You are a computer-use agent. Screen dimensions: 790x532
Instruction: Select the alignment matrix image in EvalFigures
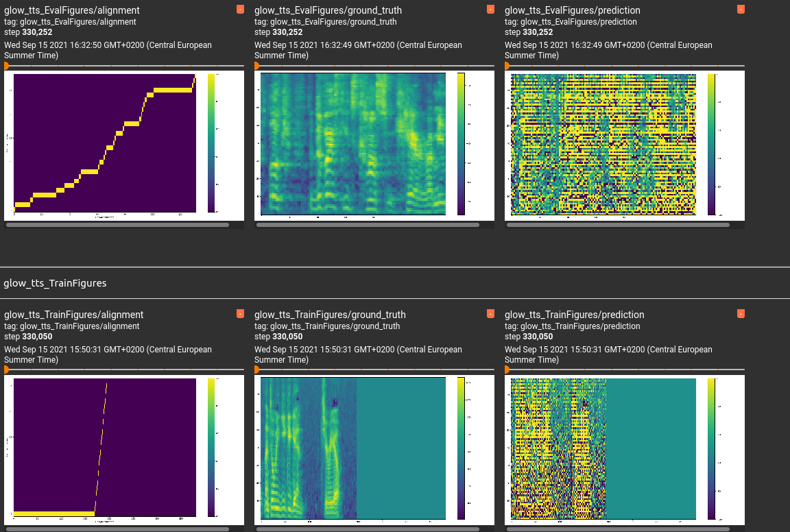(x=103, y=144)
